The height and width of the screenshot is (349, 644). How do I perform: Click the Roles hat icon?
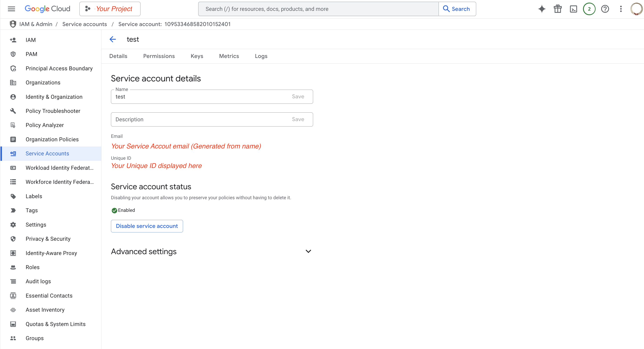click(13, 267)
